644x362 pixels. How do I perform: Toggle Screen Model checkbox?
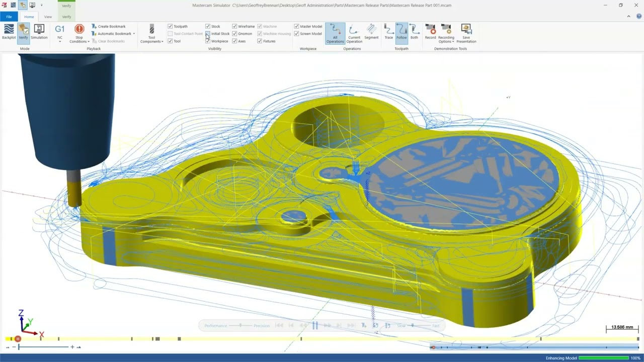296,34
